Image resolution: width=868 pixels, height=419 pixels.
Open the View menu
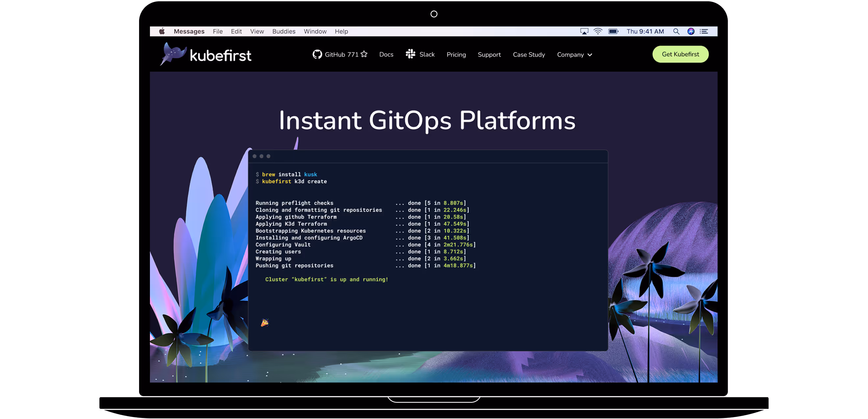coord(257,31)
